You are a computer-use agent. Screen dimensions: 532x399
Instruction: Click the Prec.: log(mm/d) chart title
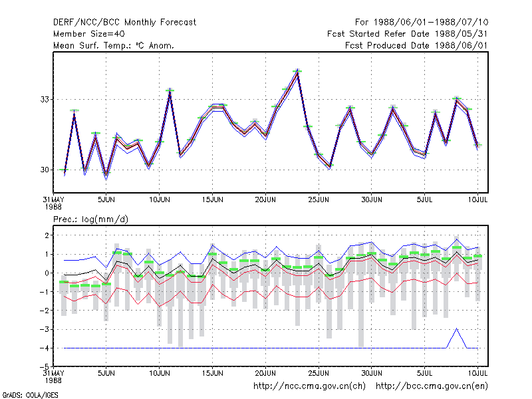click(x=90, y=219)
